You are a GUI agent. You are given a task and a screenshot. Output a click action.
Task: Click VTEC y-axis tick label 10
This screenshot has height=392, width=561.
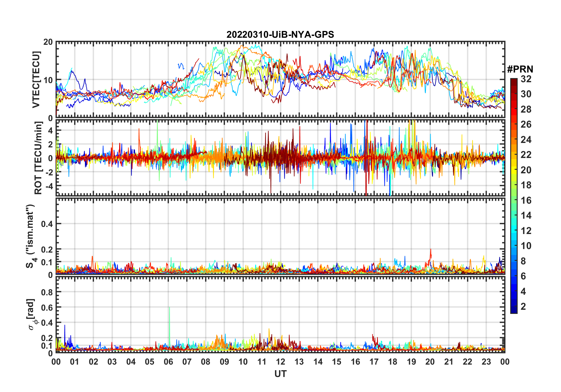click(x=48, y=80)
